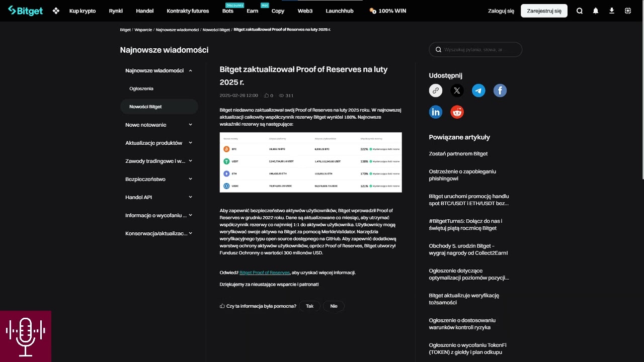Open Copy menu item
This screenshot has height=362, width=644.
278,11
